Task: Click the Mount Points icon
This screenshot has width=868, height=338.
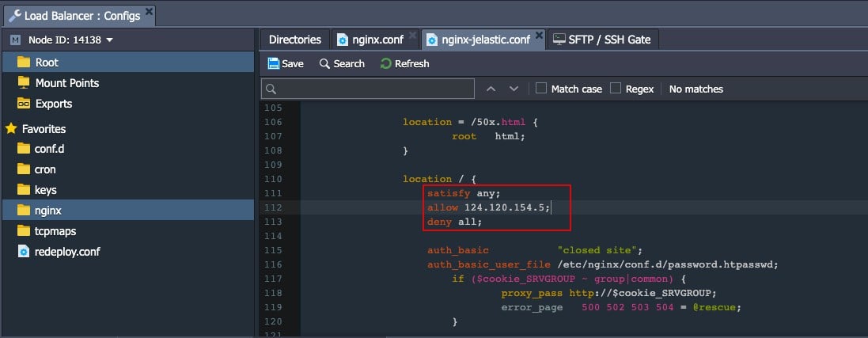Action: click(23, 82)
